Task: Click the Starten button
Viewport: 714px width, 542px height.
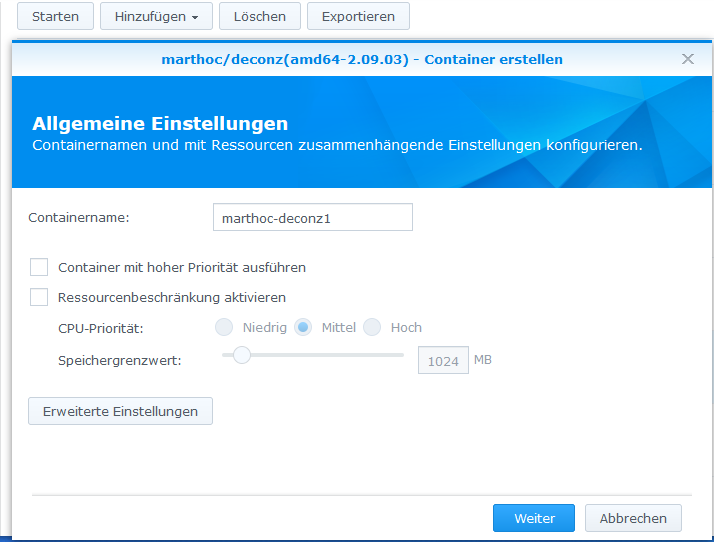Action: coord(55,16)
